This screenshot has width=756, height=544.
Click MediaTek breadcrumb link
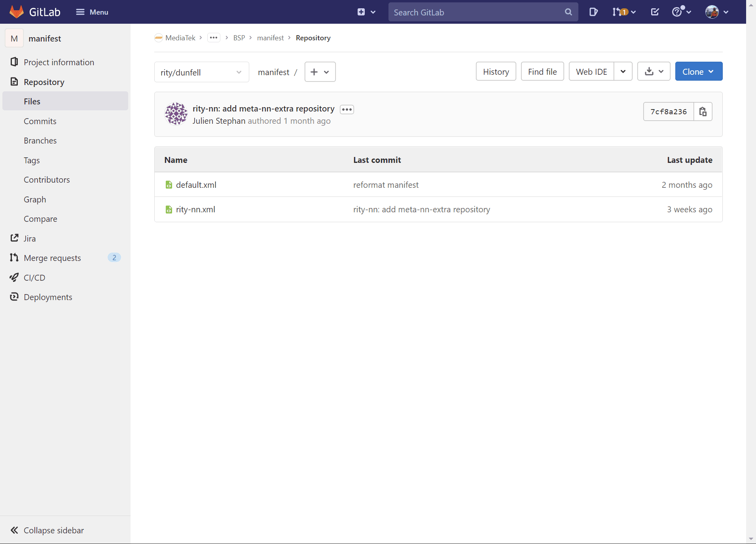(180, 38)
